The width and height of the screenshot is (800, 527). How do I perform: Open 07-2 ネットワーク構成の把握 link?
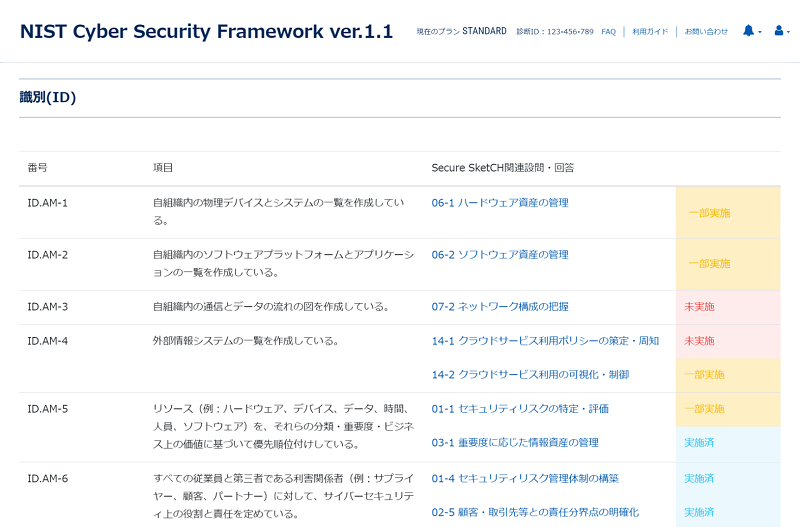500,307
